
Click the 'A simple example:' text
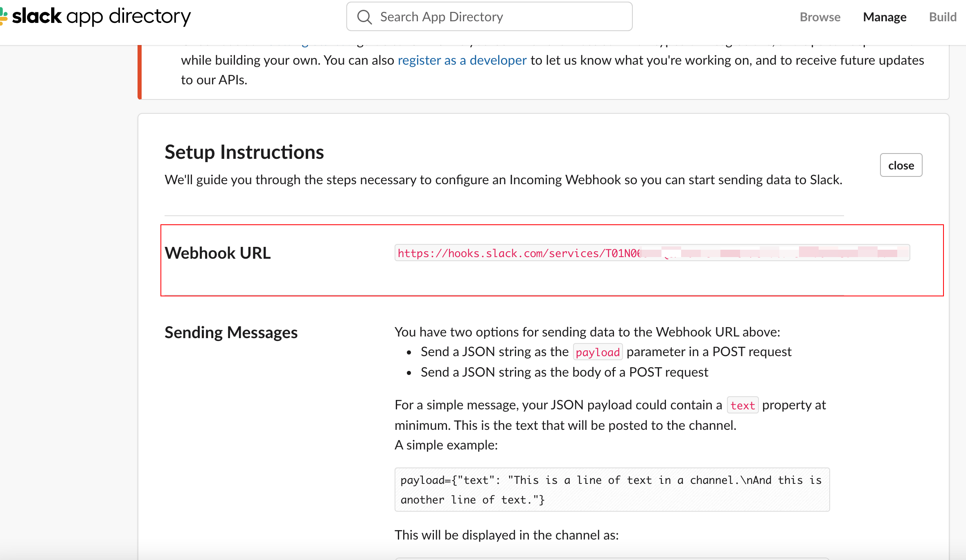446,445
